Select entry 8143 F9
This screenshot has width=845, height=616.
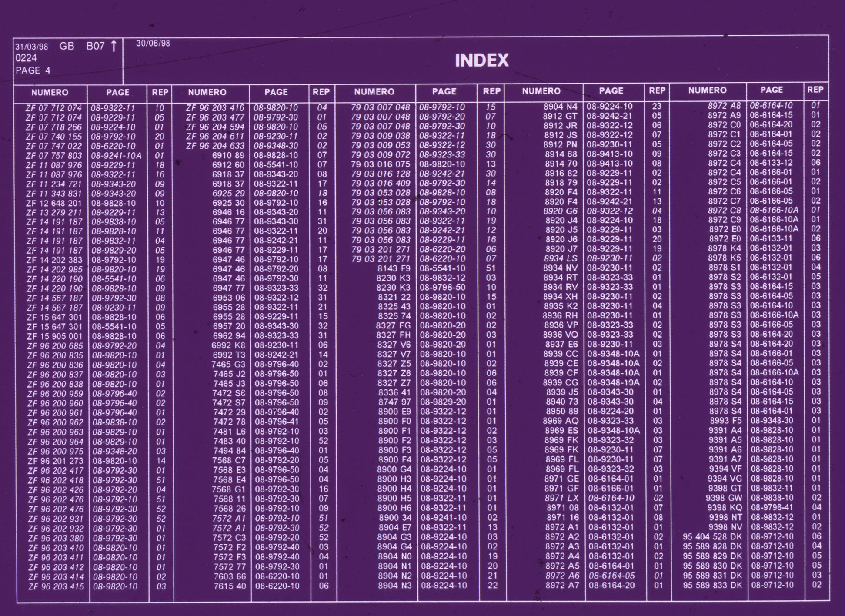pyautogui.click(x=394, y=268)
